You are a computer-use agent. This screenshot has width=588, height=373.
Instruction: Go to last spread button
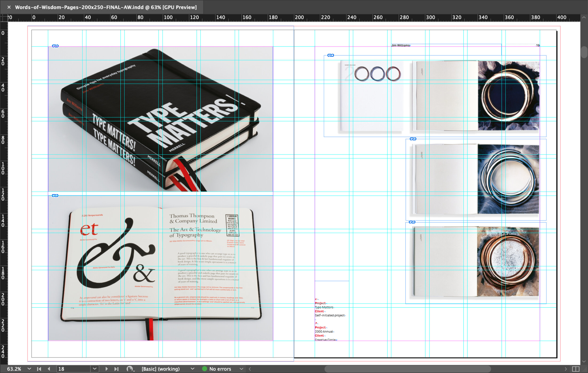click(116, 369)
